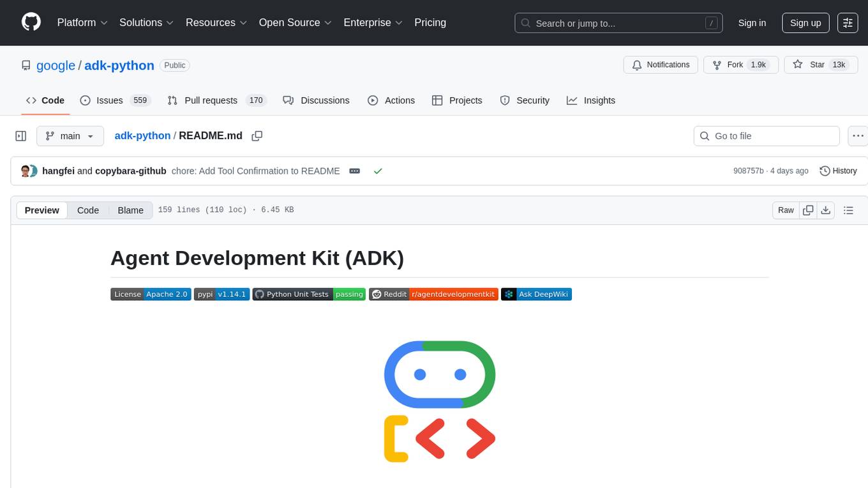The height and width of the screenshot is (488, 868).
Task: Open the Pull requests tab
Action: point(216,100)
